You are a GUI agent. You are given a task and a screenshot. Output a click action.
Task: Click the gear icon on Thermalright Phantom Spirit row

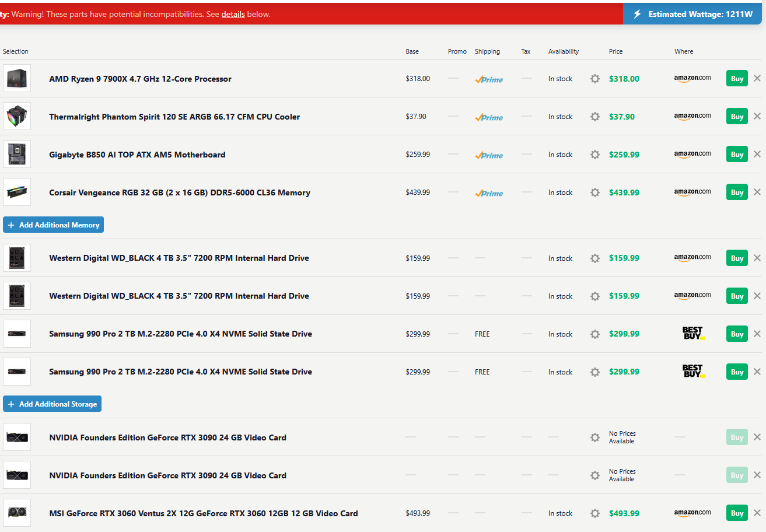595,117
